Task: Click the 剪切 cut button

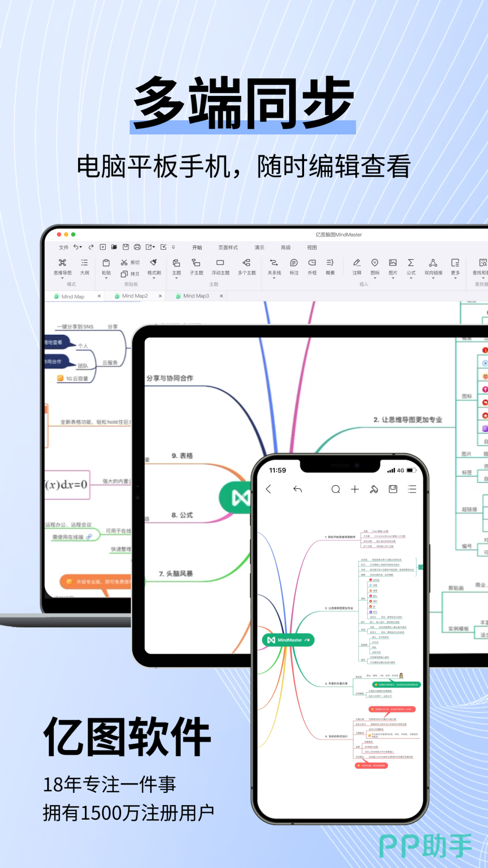Action: click(130, 263)
